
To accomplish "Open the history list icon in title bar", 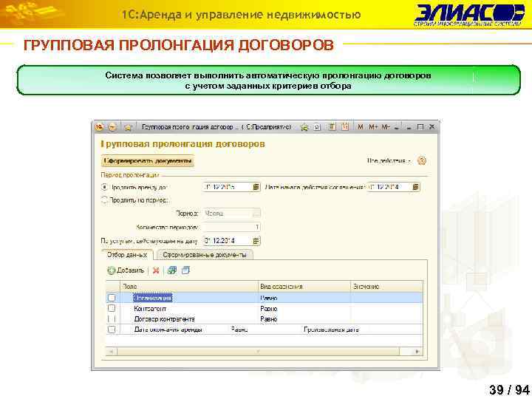I will pos(317,127).
